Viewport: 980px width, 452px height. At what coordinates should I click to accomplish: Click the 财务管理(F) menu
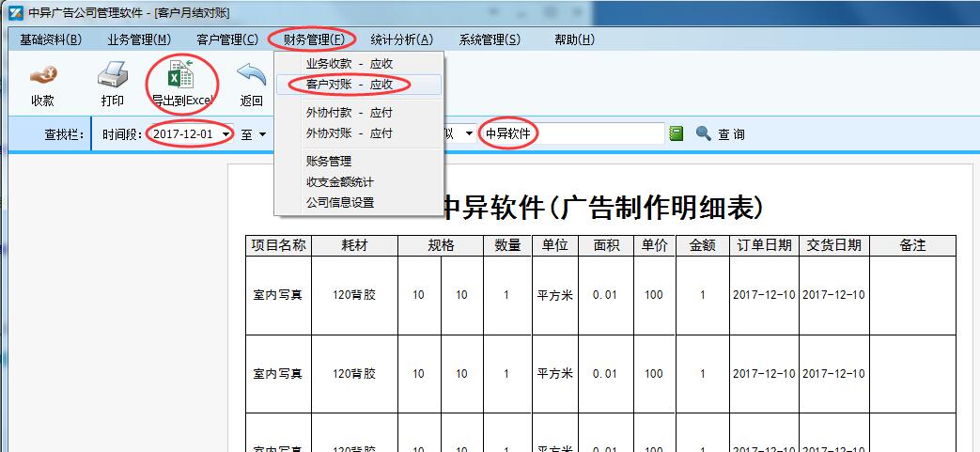(314, 39)
